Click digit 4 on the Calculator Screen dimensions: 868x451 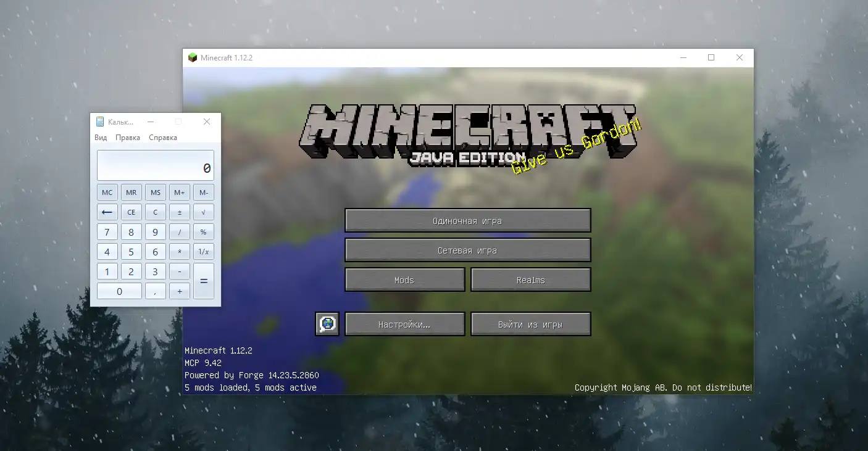pos(107,252)
